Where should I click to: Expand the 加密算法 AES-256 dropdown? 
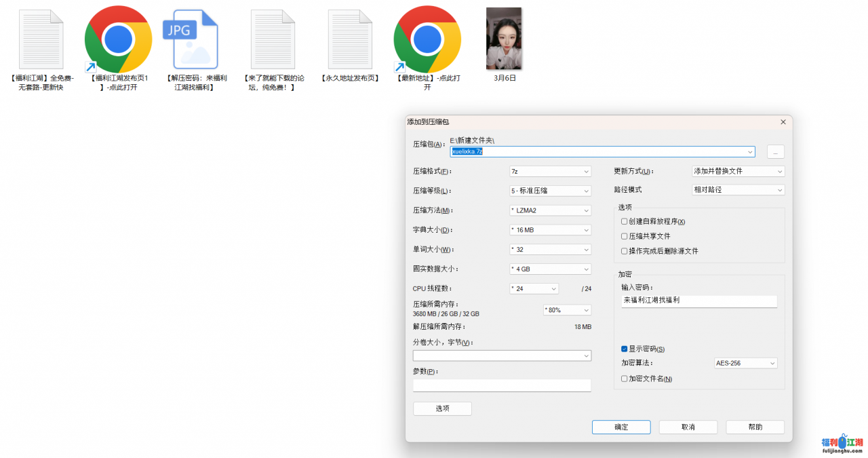(x=745, y=364)
